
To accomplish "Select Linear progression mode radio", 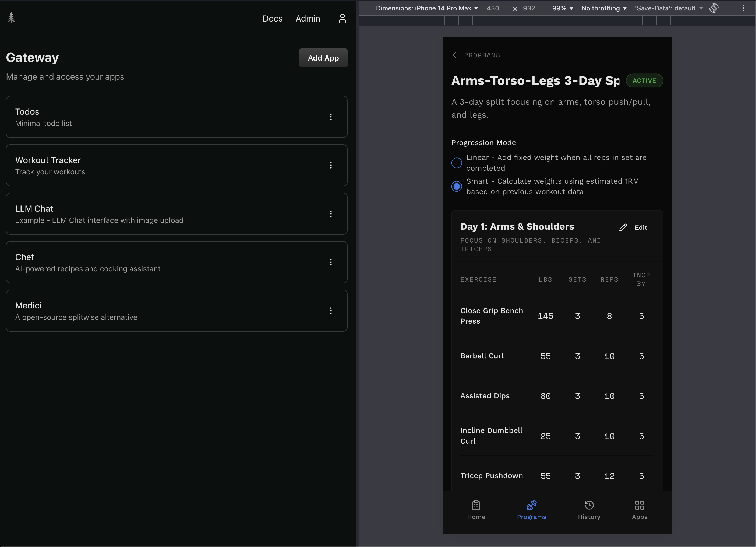I will coord(457,163).
